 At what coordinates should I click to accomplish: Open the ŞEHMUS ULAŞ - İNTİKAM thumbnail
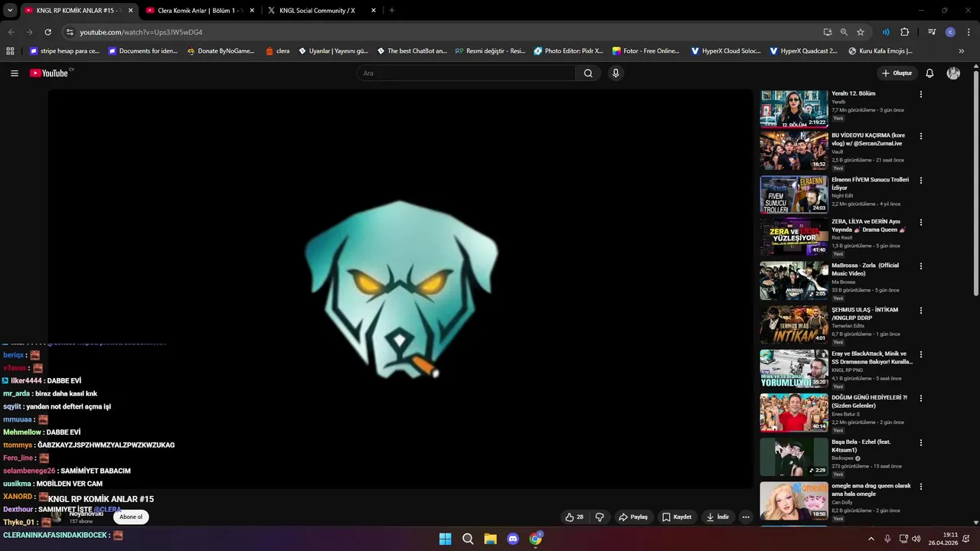click(794, 324)
